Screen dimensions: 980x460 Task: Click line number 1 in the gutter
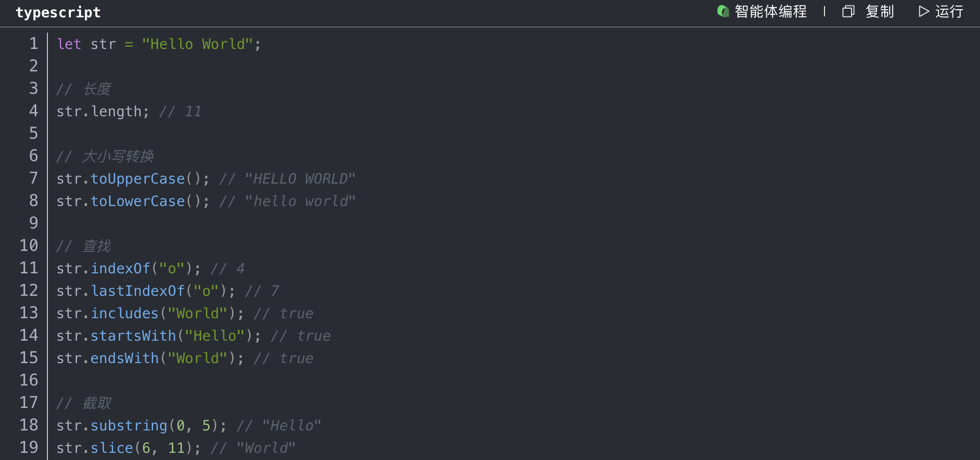(x=34, y=44)
